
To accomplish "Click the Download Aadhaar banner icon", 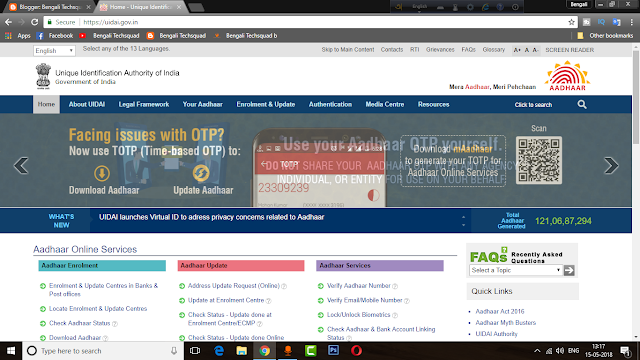I will 102,173.
